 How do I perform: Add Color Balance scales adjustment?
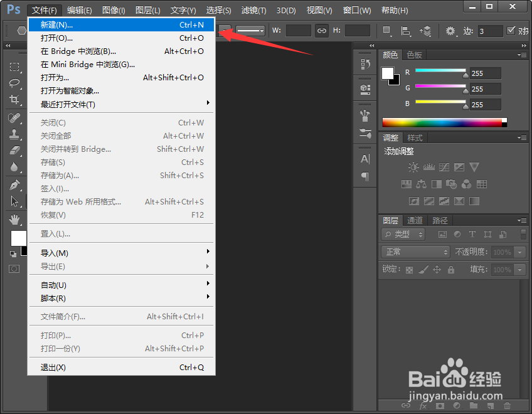click(422, 184)
